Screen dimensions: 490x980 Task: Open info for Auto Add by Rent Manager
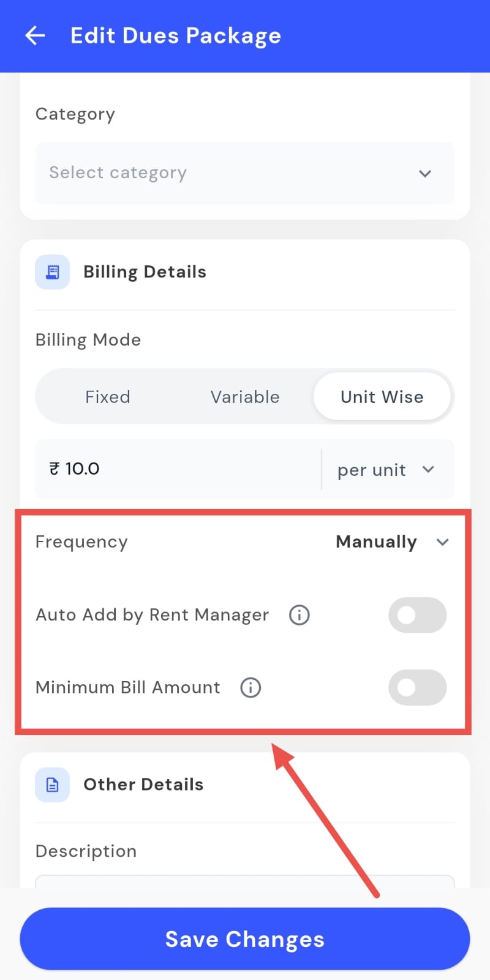click(x=299, y=615)
